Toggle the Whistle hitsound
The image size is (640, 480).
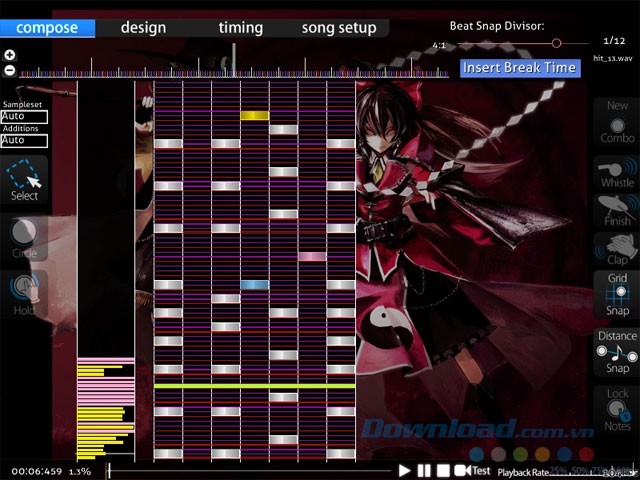click(617, 173)
